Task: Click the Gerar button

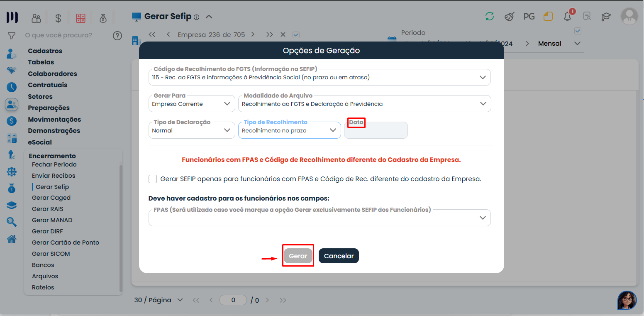Action: point(298,256)
